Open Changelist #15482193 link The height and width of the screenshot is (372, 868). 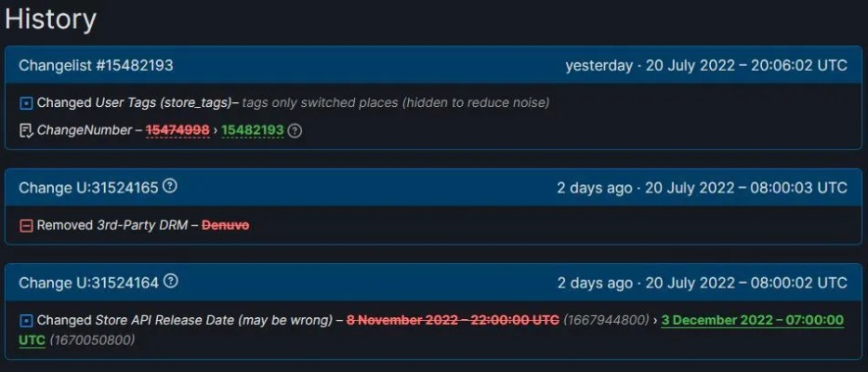(96, 66)
